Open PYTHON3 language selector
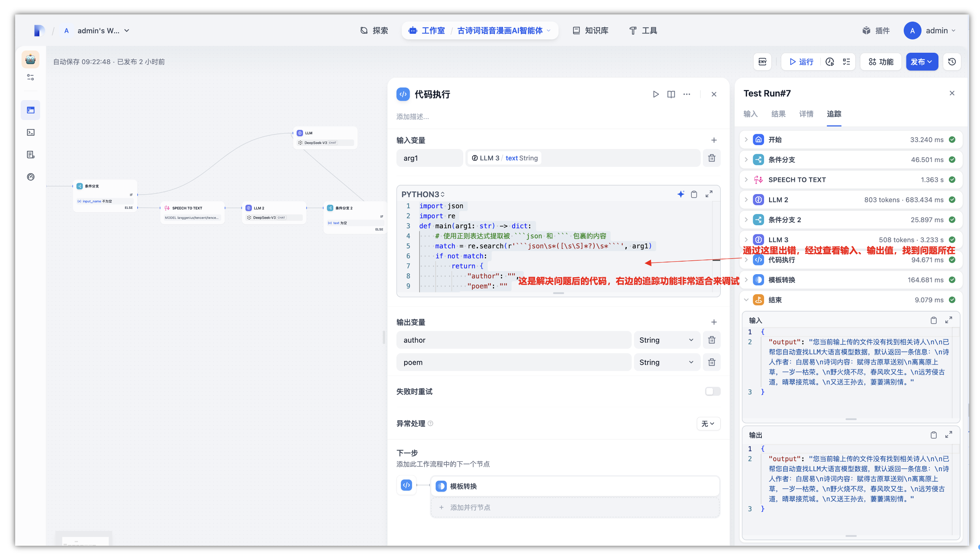The width and height of the screenshot is (980, 557). point(423,194)
